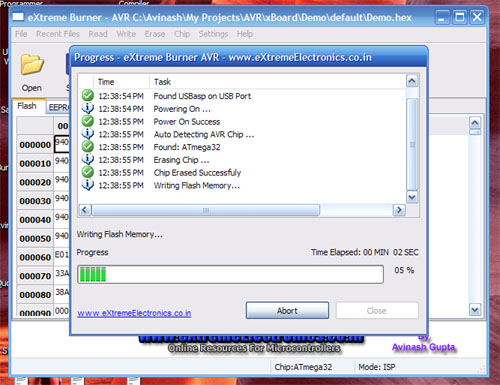The image size is (500, 385).
Task: Click 'Time Elapsed: 00 MIN 02 SEC' label
Action: coord(365,252)
